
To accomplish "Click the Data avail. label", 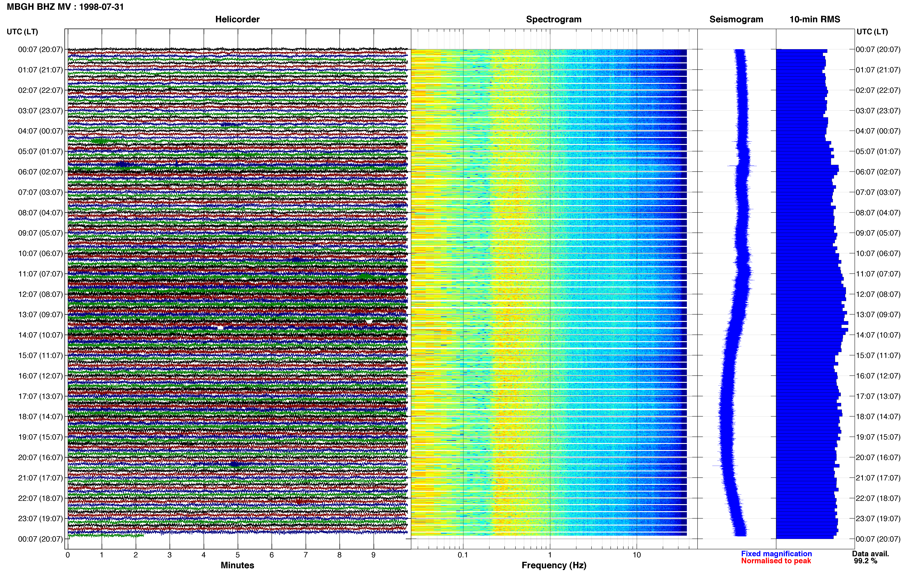I will (x=870, y=554).
